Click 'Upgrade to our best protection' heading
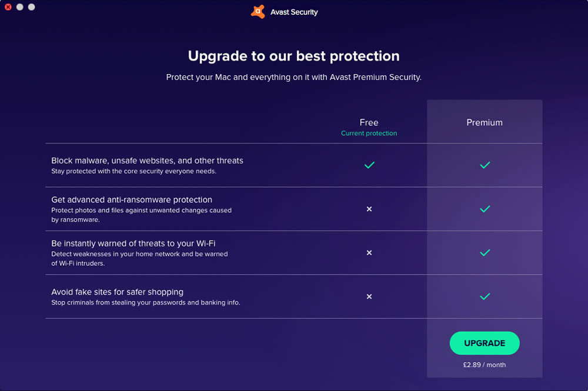Image resolution: width=588 pixels, height=391 pixels. click(x=293, y=56)
